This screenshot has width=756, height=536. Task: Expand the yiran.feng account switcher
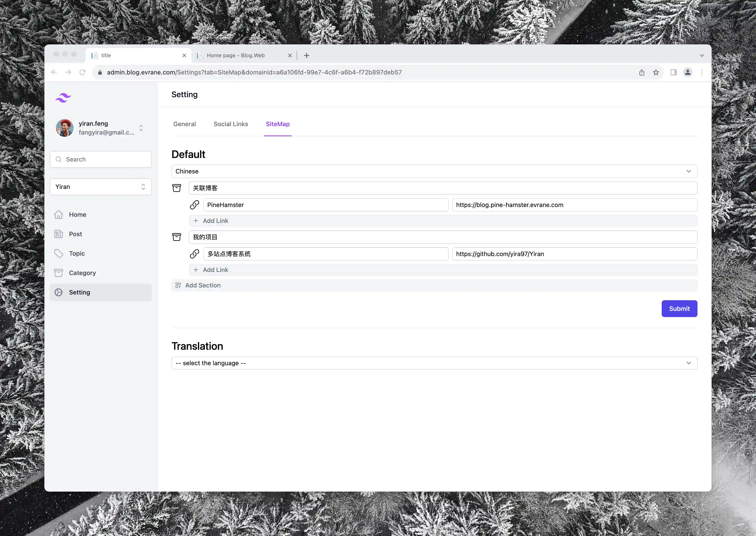click(141, 128)
